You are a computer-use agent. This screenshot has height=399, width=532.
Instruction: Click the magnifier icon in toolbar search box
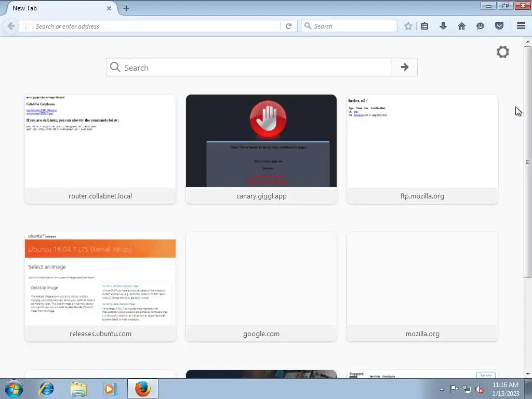(x=308, y=26)
